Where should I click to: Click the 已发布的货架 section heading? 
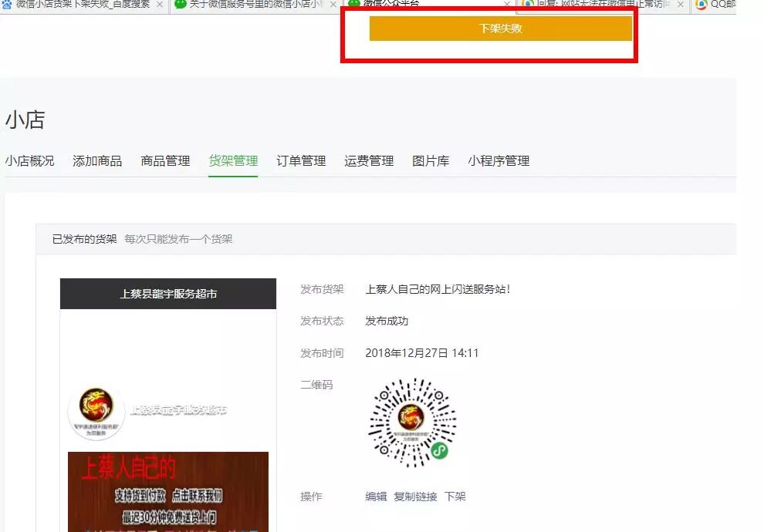click(x=84, y=239)
